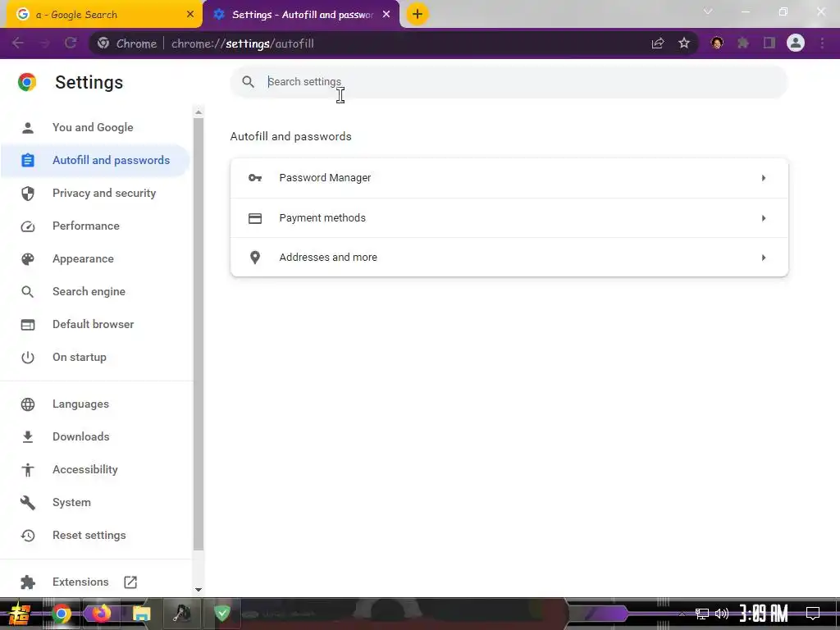This screenshot has width=840, height=630.
Task: Expand Addresses and more arrow
Action: (x=764, y=258)
